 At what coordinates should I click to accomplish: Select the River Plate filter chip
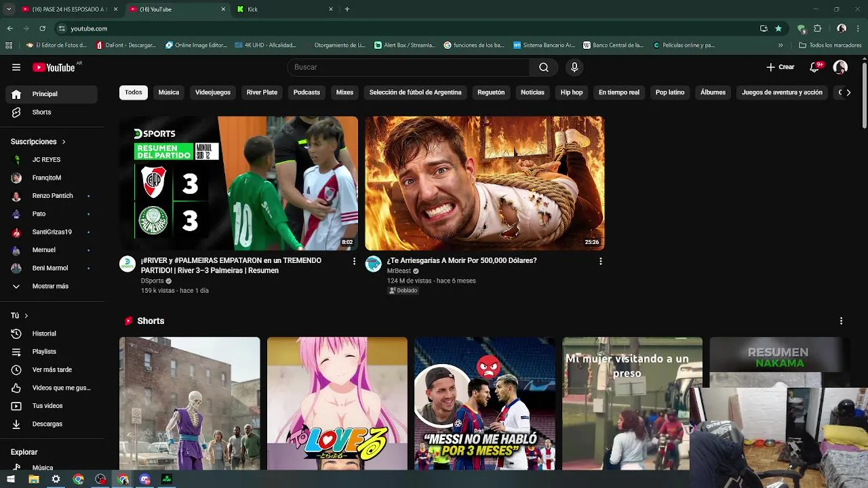(262, 92)
